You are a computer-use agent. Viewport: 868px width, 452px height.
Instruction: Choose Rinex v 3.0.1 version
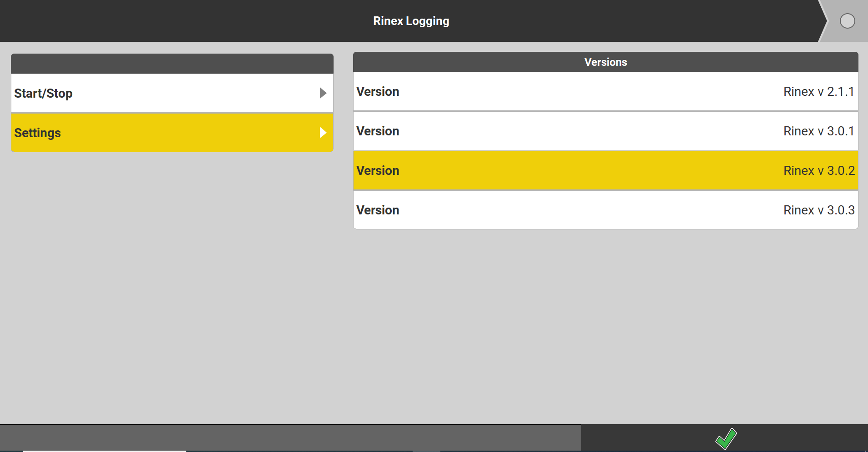818,131
